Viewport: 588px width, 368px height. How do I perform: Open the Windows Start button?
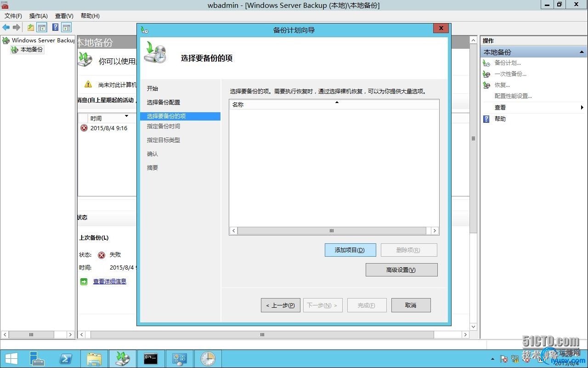[11, 359]
